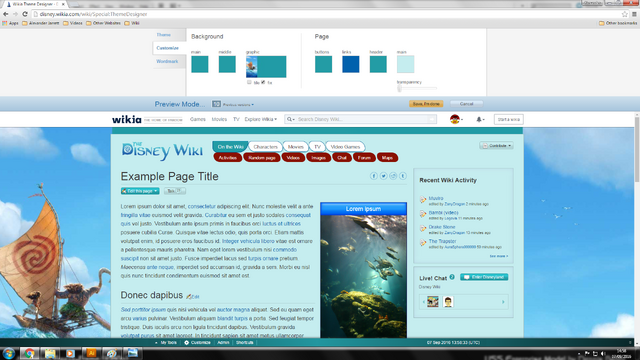
Task: Share page via Tumblr icon
Action: 403,176
